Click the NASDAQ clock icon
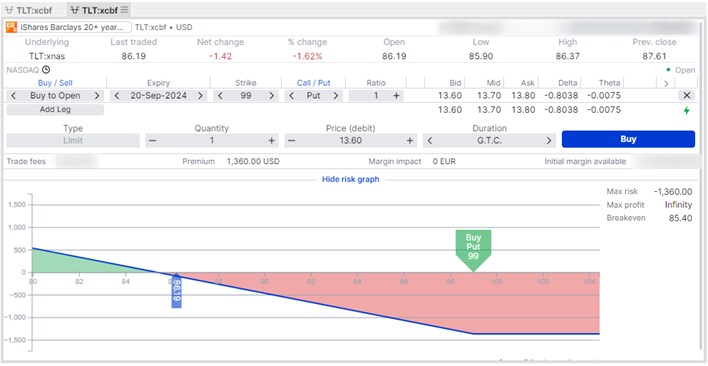708x366 pixels. click(46, 70)
